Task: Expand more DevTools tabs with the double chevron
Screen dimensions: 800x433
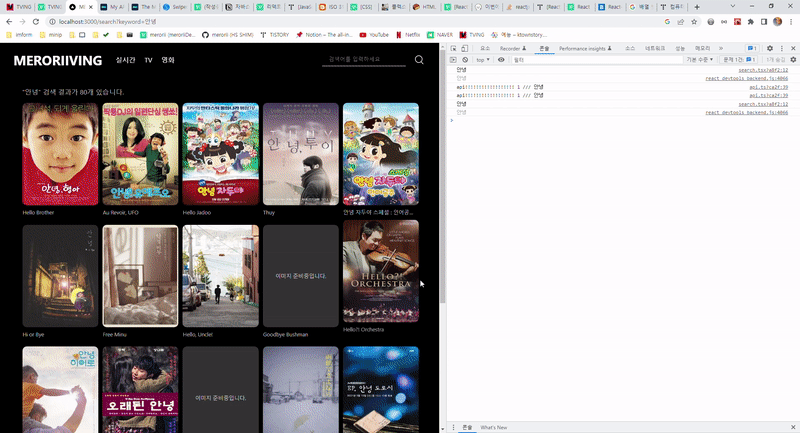Action: (721, 48)
